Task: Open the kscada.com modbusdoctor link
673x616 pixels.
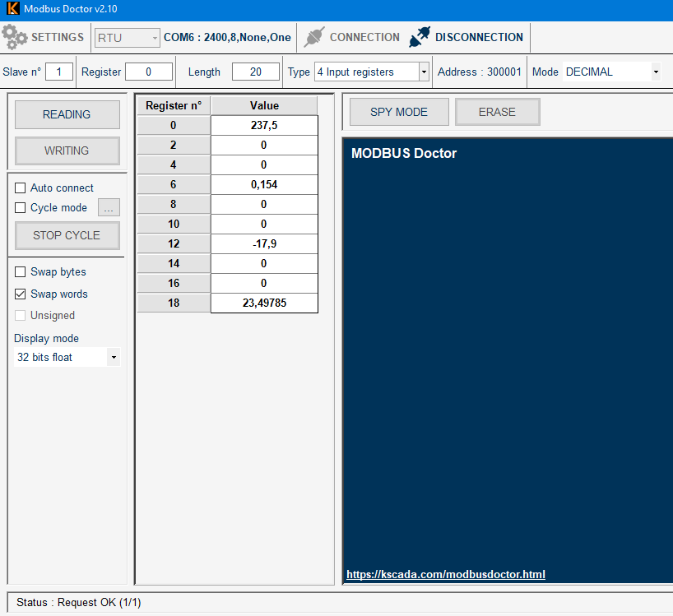Action: pos(445,575)
